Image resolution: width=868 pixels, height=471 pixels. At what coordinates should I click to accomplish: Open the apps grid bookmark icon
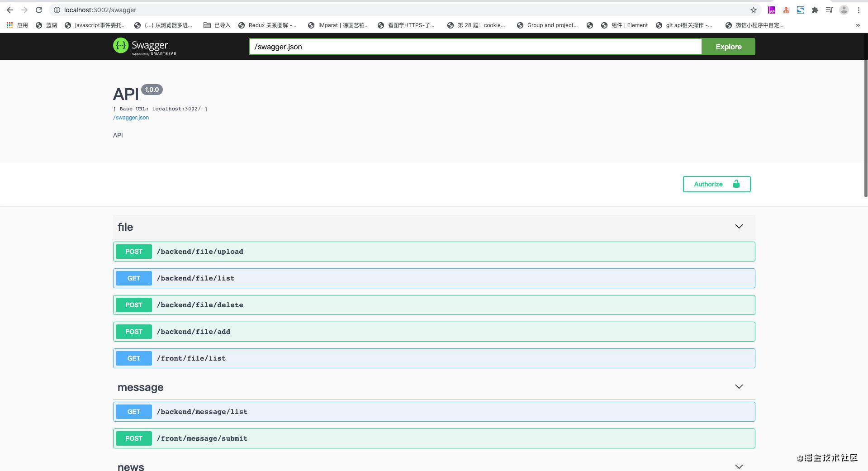click(x=9, y=25)
